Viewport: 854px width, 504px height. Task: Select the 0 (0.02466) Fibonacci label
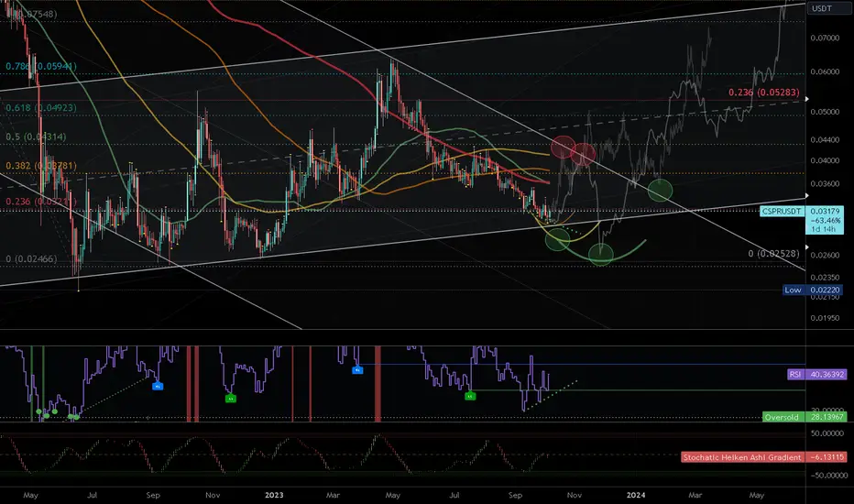(x=31, y=258)
